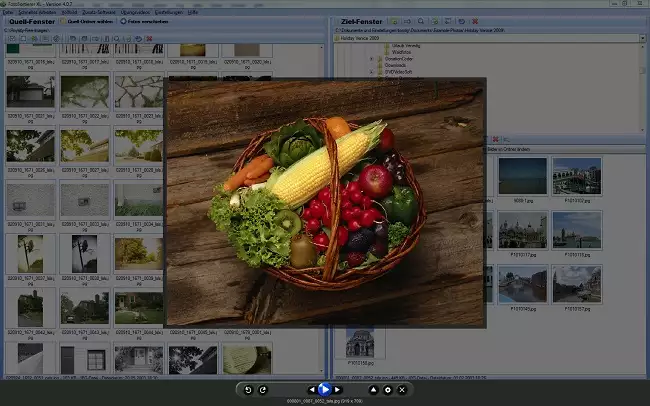Screen dimensions: 650x406
Task: Open viewer settings gear icon
Action: (387, 389)
